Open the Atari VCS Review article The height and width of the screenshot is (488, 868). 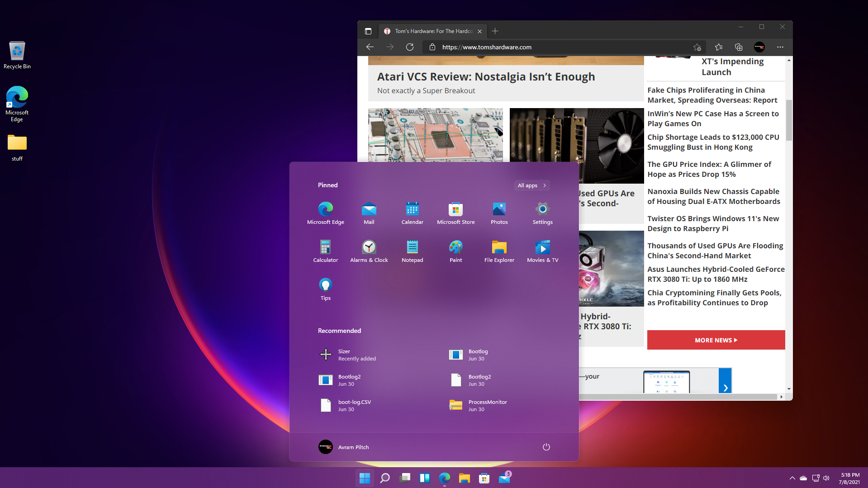click(x=486, y=76)
